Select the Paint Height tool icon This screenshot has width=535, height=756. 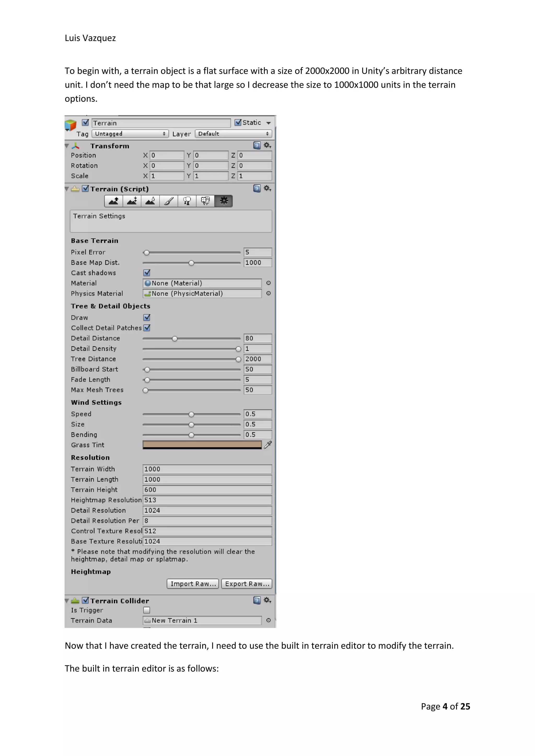132,201
